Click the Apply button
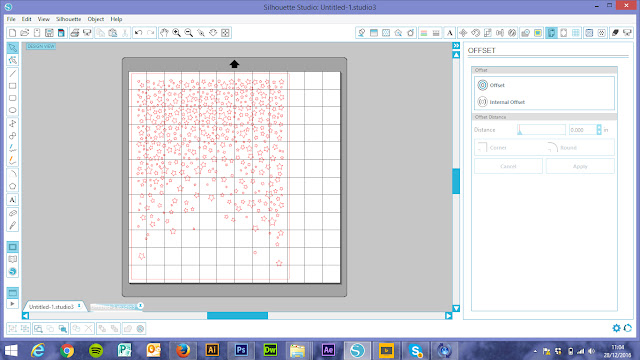The image size is (640, 360). (x=580, y=167)
